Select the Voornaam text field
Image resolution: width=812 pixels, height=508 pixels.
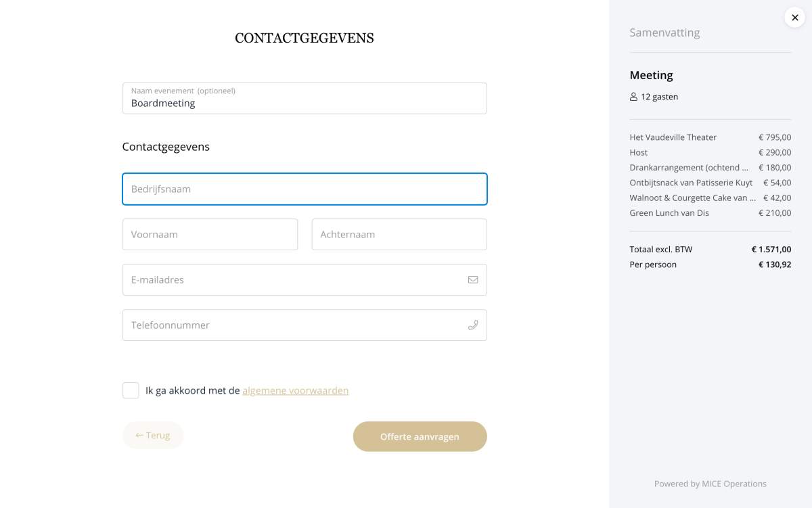point(210,234)
